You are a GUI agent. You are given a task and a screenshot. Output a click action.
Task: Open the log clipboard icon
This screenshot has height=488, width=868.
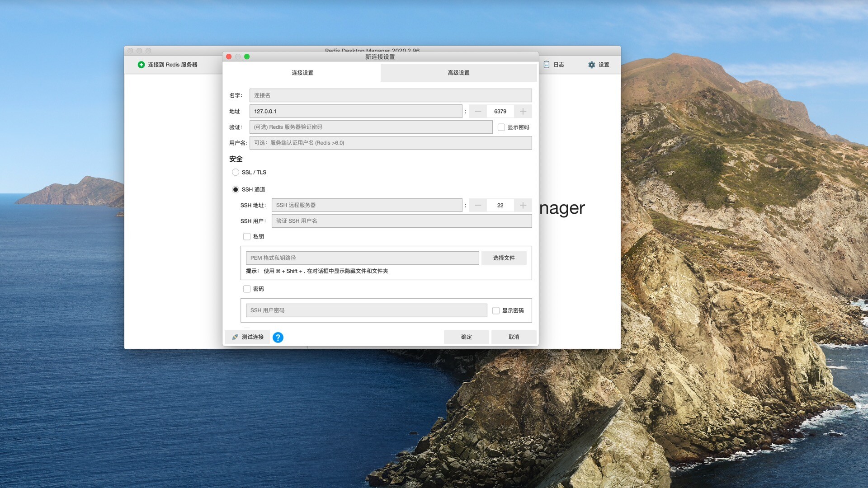(546, 65)
